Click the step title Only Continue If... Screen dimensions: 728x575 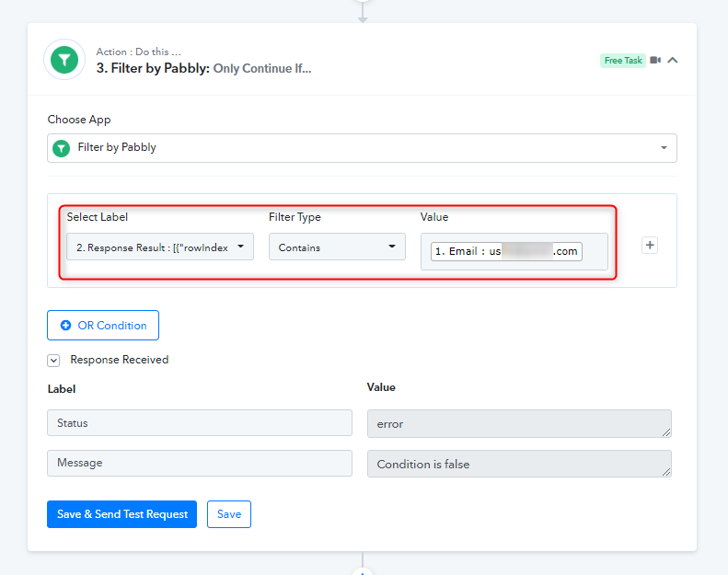click(x=262, y=69)
